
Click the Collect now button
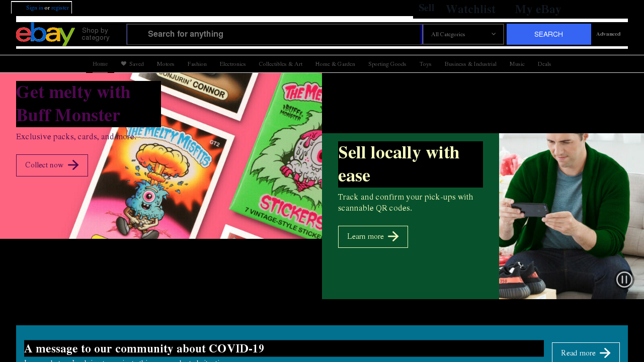point(52,165)
